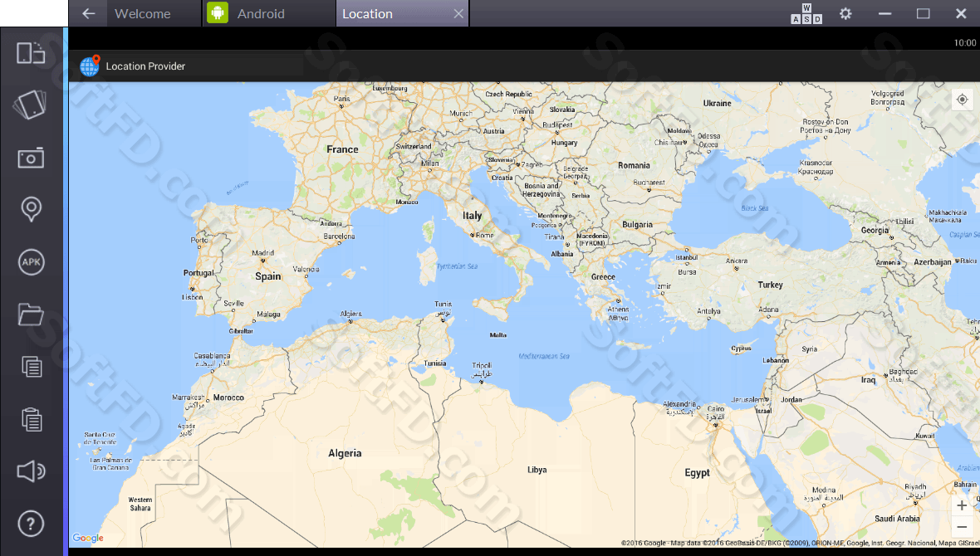Click the Portugal label on the map
The height and width of the screenshot is (556, 980).
click(198, 273)
